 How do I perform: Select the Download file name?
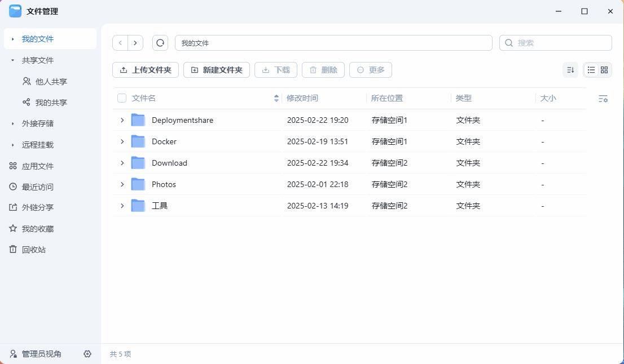point(169,163)
